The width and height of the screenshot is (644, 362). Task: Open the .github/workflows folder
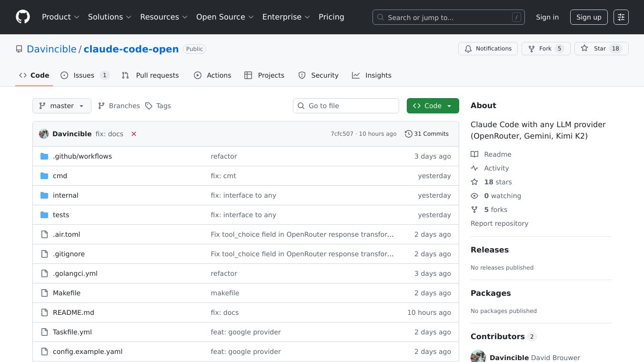point(82,156)
